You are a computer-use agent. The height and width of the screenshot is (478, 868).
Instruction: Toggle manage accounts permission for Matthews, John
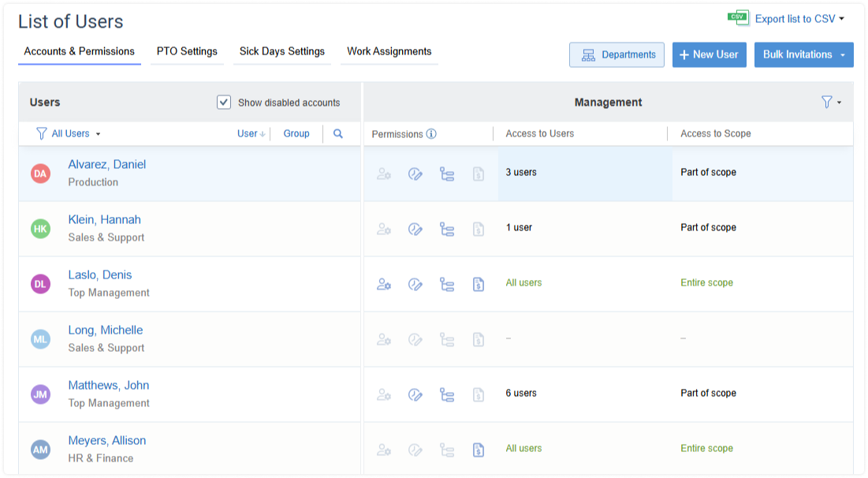[x=384, y=394]
